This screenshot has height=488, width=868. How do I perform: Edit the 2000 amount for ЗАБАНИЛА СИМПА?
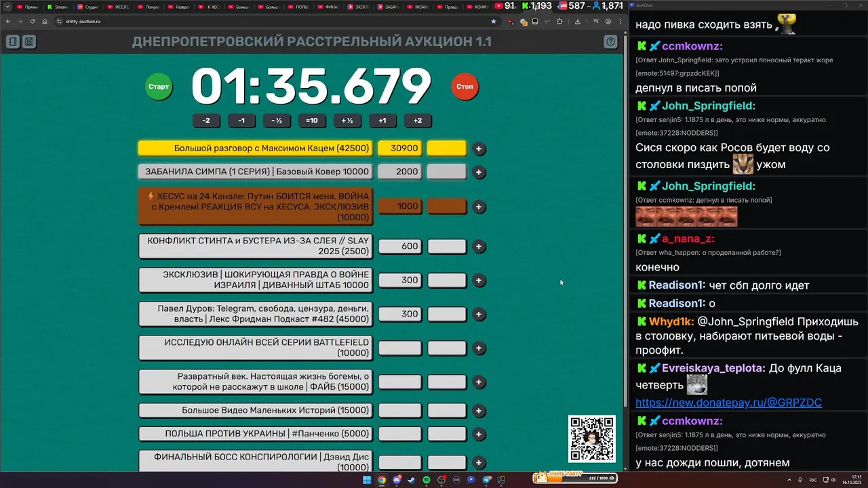(400, 171)
